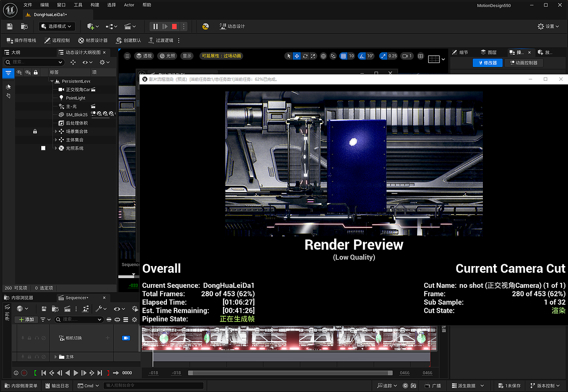Open the 选择模式 dropdown
The image size is (568, 392).
click(57, 27)
